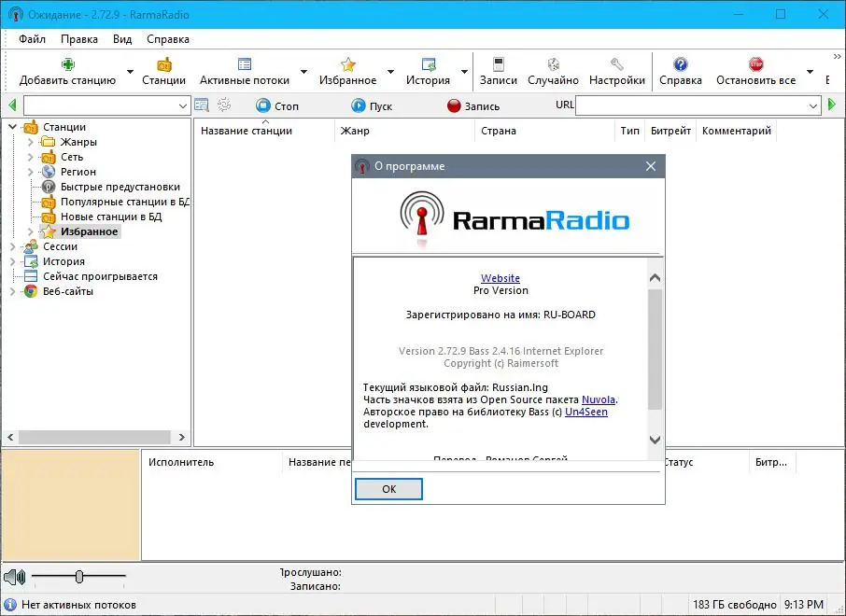Image resolution: width=846 pixels, height=616 pixels.
Task: Open Active Streams (Активные потоки) icon
Action: point(245,64)
